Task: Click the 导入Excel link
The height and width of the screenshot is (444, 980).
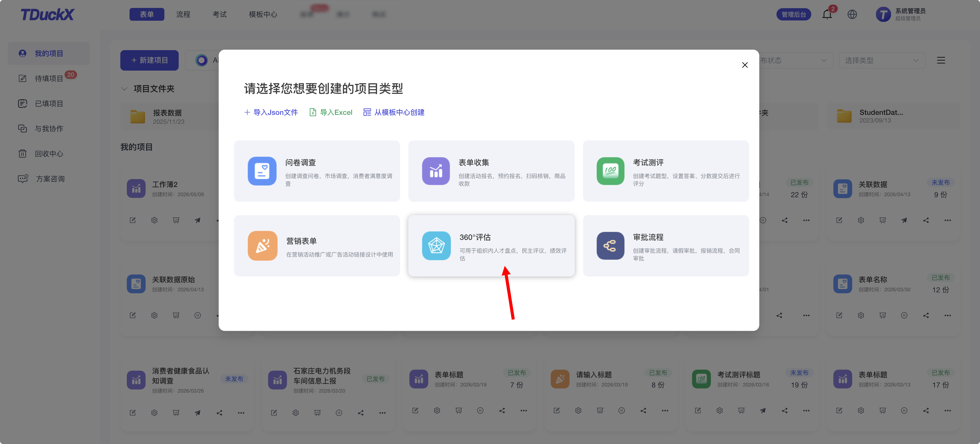Action: click(x=331, y=112)
